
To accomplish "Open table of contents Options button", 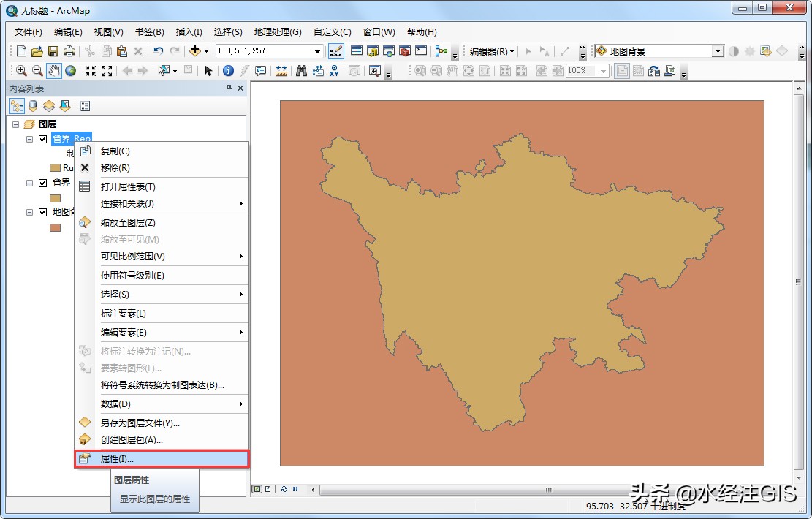I will click(85, 106).
